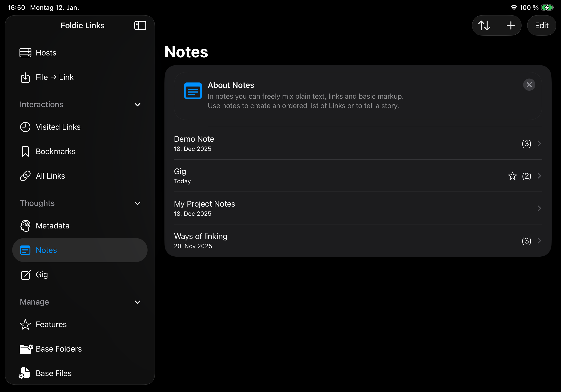This screenshot has width=561, height=392.
Task: Toggle the favorite star on the Gig note
Action: (x=512, y=176)
